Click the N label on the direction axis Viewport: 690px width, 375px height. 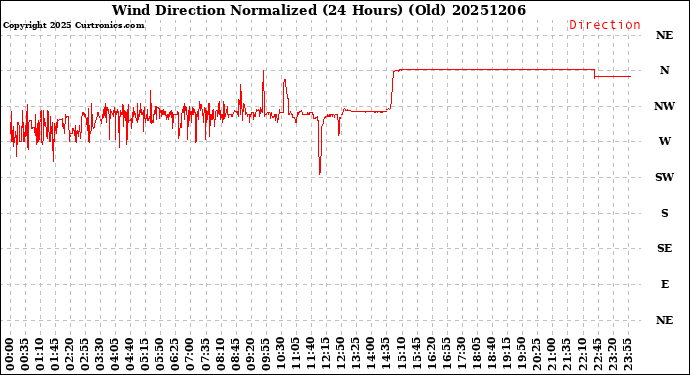(x=664, y=70)
